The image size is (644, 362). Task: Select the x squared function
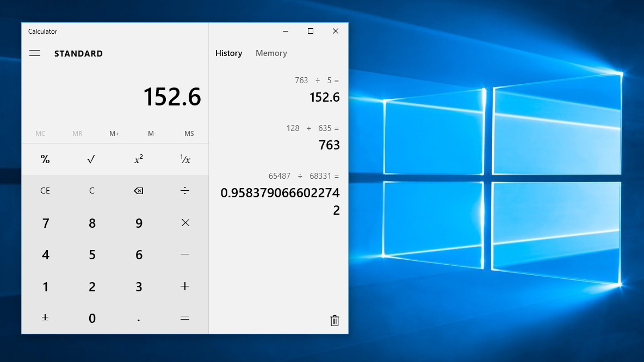pos(138,159)
